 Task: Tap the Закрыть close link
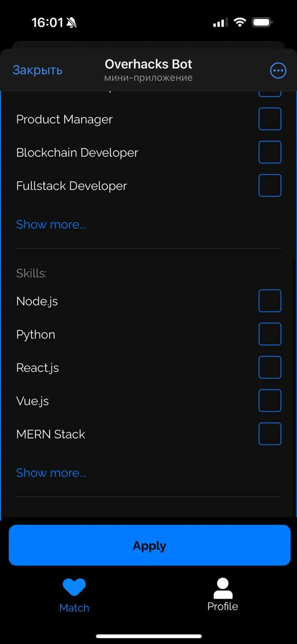pos(38,70)
